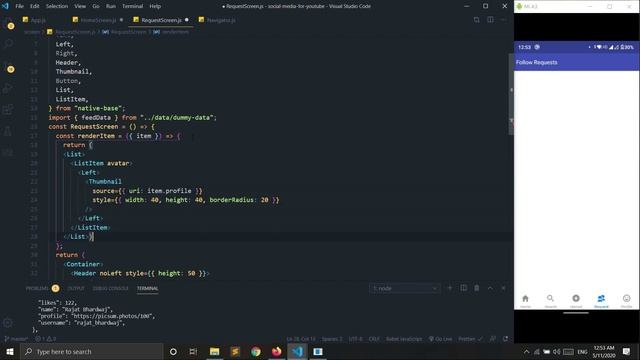Open the View menu
This screenshot has width=640, height=360.
80,6
